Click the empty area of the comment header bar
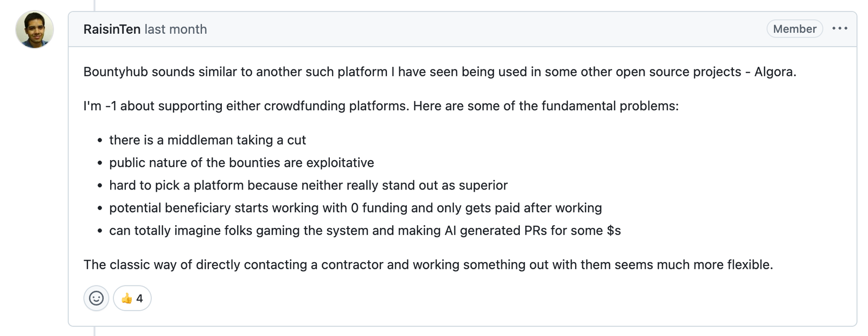This screenshot has height=336, width=868. pos(483,29)
